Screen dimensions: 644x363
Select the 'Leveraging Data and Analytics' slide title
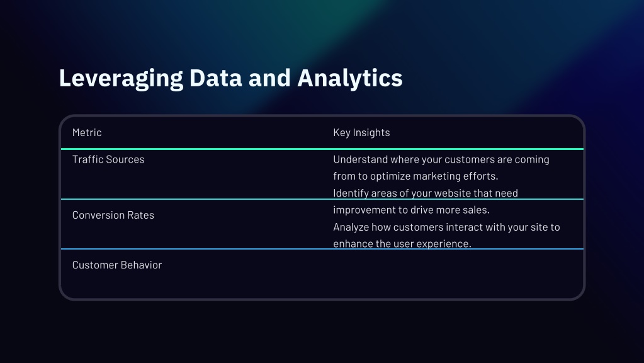pos(231,79)
